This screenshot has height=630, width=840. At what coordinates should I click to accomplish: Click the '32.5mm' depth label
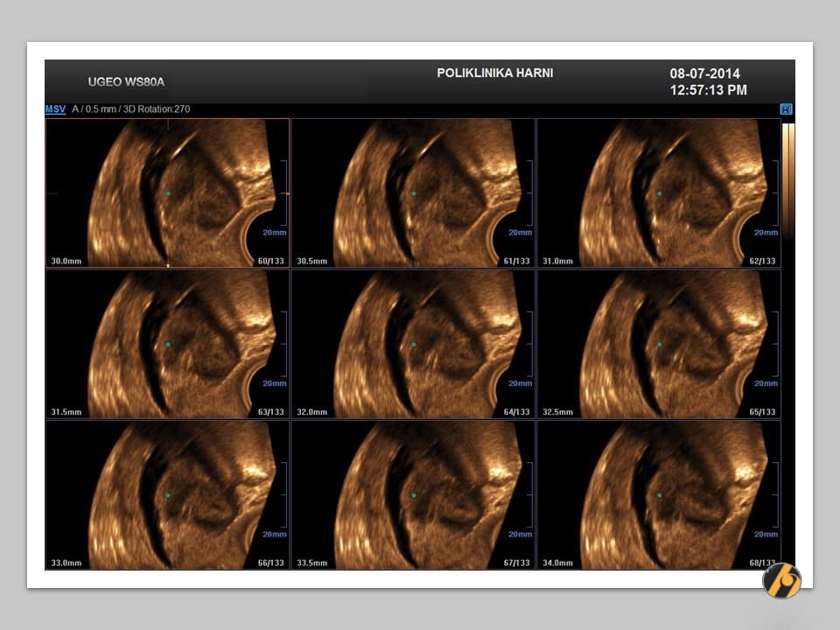(x=557, y=412)
